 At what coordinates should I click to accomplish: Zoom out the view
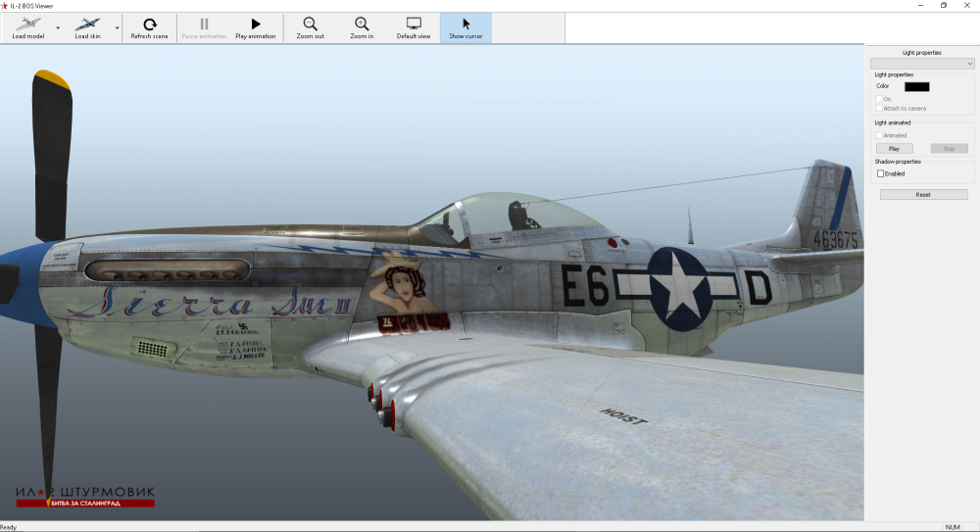tap(310, 27)
